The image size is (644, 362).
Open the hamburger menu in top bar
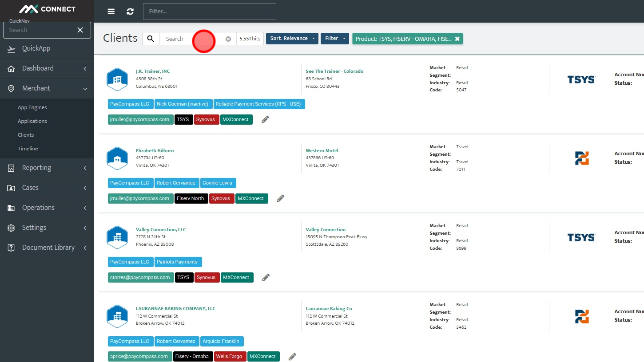[x=111, y=12]
